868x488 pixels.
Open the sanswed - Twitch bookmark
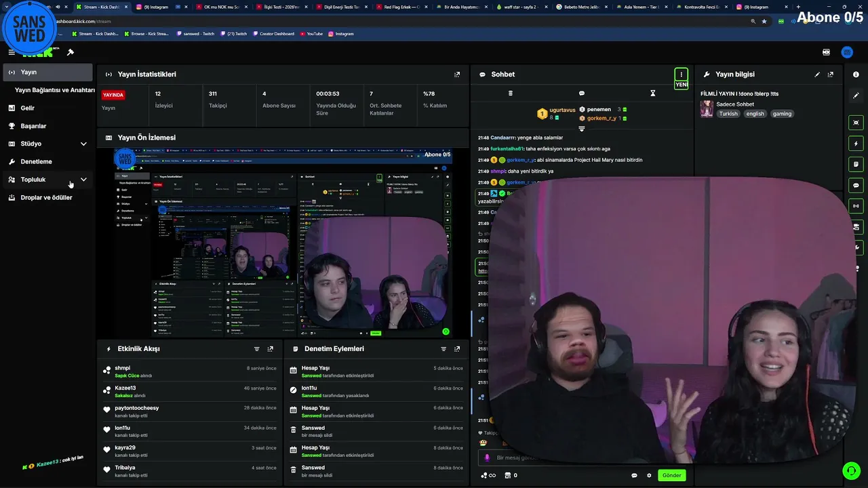click(x=197, y=33)
